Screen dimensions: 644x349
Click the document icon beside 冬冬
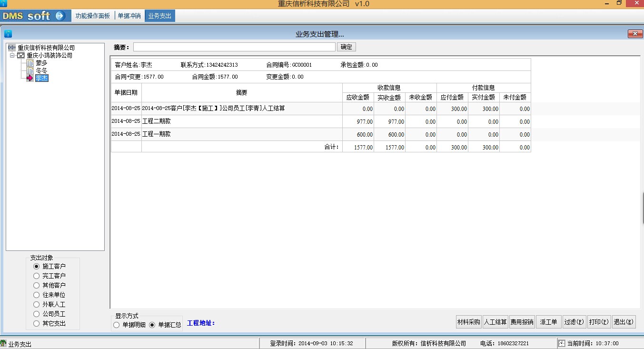30,70
